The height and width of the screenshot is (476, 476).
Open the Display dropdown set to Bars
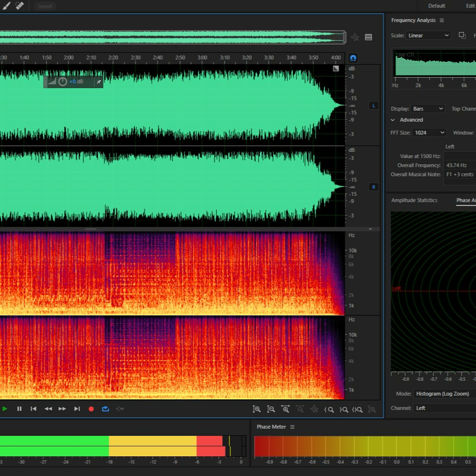pyautogui.click(x=428, y=109)
